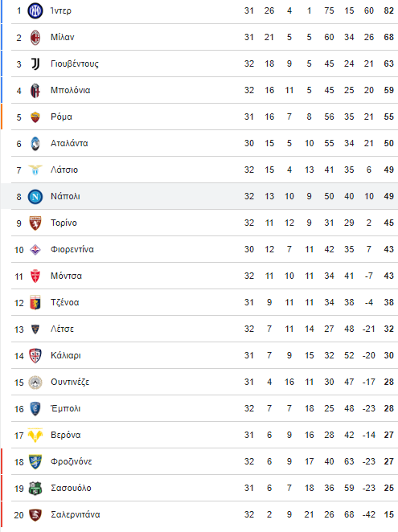This screenshot has width=398, height=532.
Task: Click the Genoa crest icon
Action: tap(35, 303)
